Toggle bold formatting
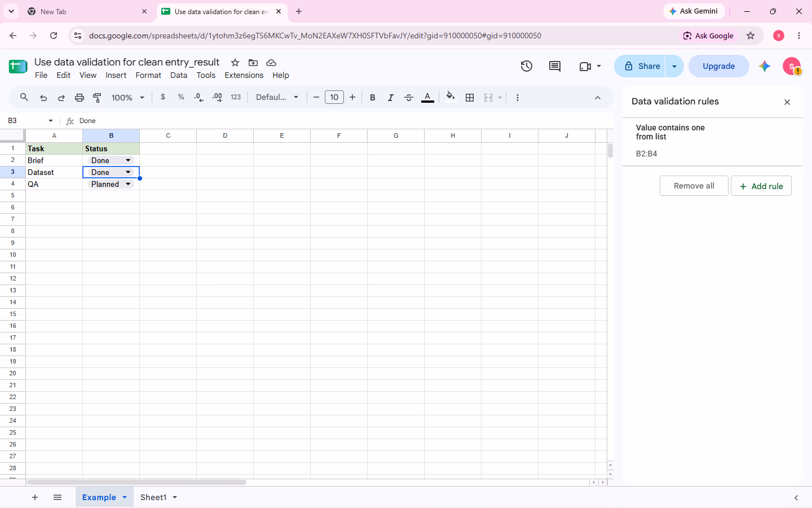 (373, 97)
